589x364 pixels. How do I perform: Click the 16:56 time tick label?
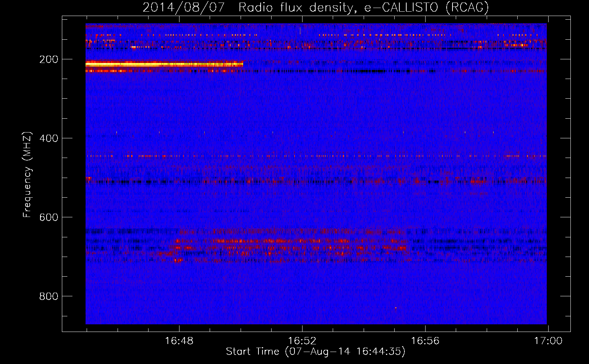(425, 341)
